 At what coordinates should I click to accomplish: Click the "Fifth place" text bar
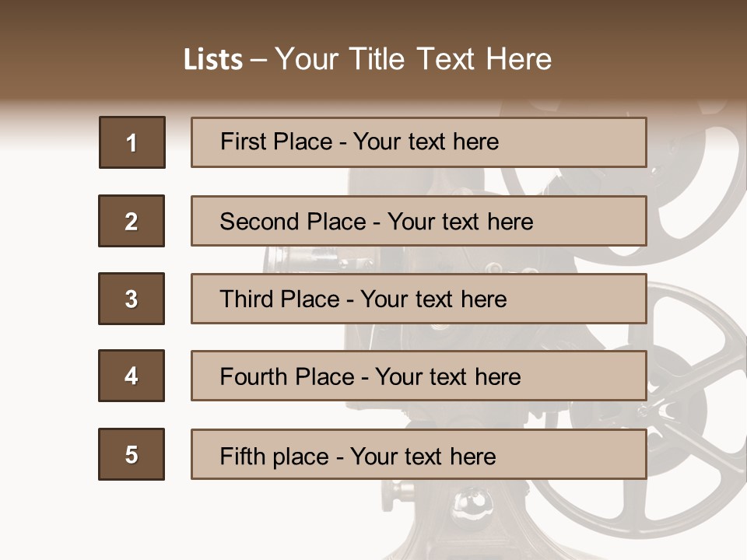(x=419, y=454)
